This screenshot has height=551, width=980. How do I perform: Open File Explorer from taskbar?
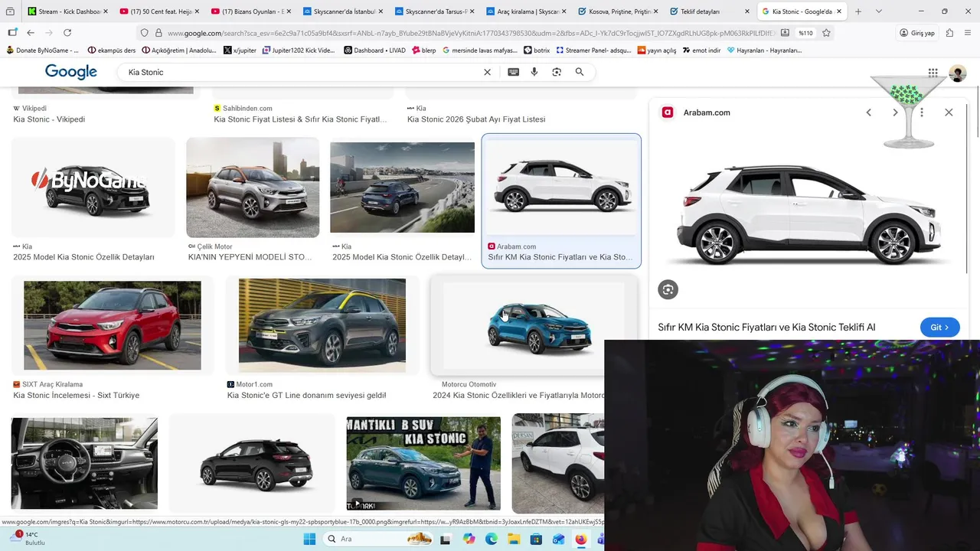[x=513, y=539]
